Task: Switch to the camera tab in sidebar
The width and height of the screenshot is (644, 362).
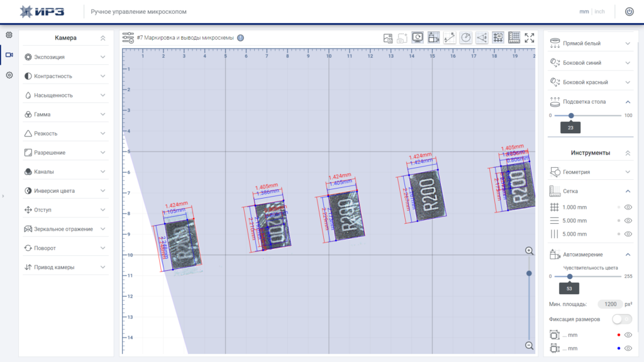Action: click(x=9, y=55)
